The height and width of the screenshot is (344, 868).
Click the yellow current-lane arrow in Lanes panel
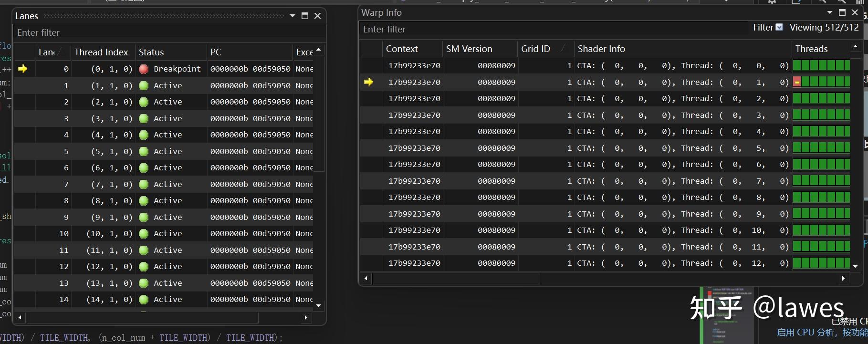click(x=22, y=69)
